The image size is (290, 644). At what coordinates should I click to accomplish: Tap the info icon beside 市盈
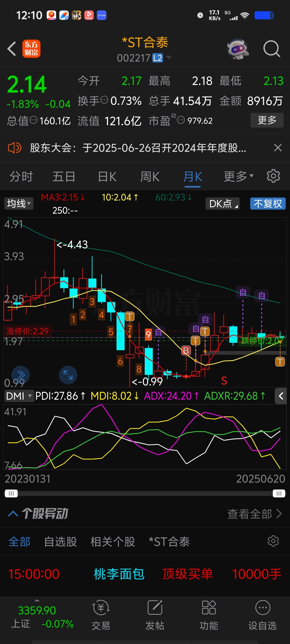[181, 120]
